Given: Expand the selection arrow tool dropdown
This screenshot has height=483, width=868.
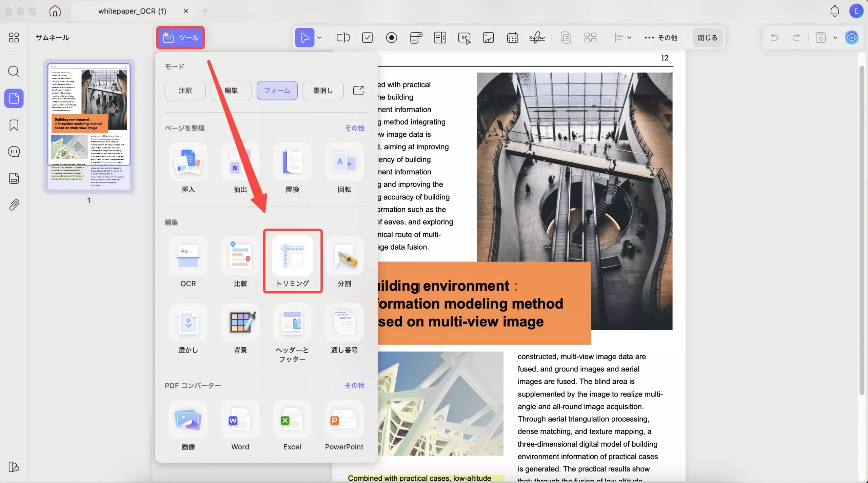Looking at the screenshot, I should (x=319, y=38).
